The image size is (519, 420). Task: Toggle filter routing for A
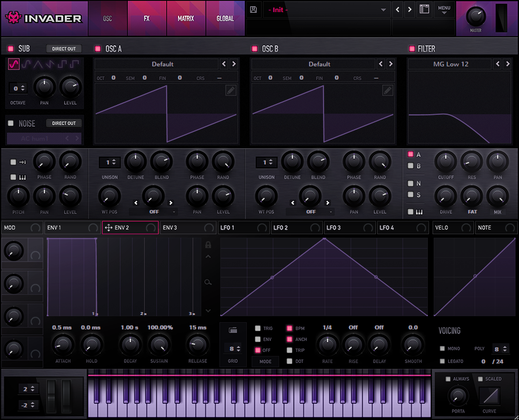point(411,154)
